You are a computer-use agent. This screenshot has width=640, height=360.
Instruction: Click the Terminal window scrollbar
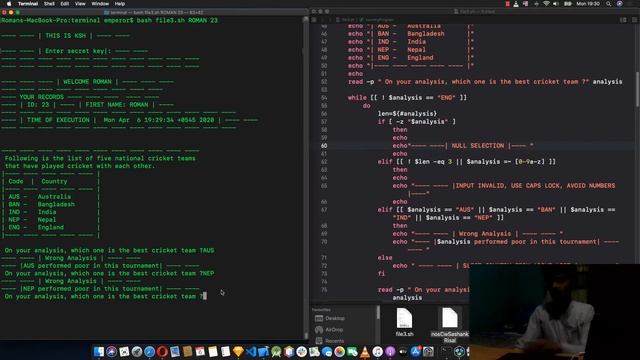(x=305, y=178)
